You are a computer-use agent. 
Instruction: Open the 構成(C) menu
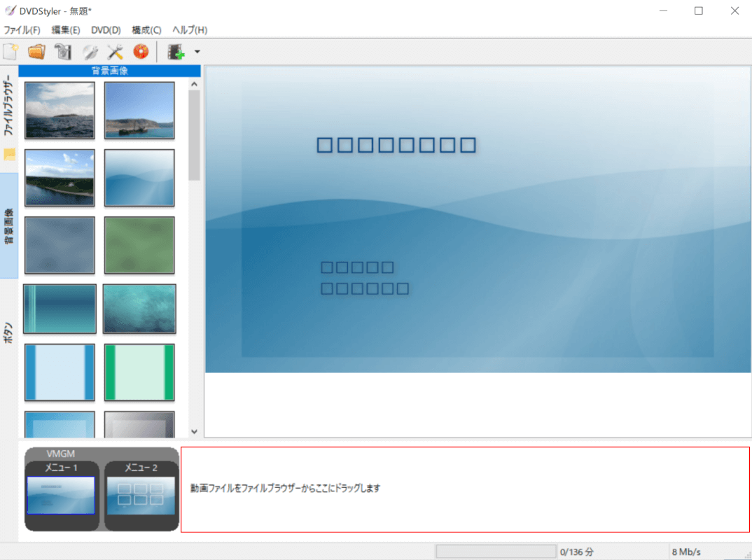pos(146,29)
